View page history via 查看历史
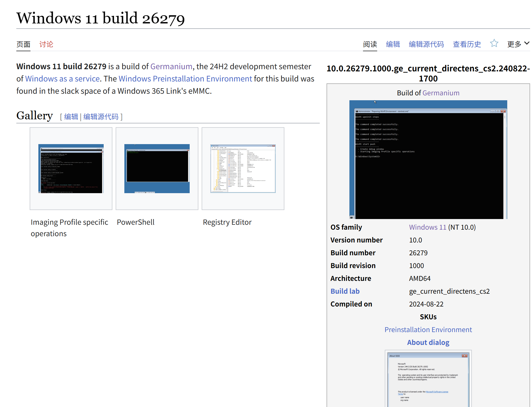Viewport: 532px width, 407px height. click(x=467, y=44)
